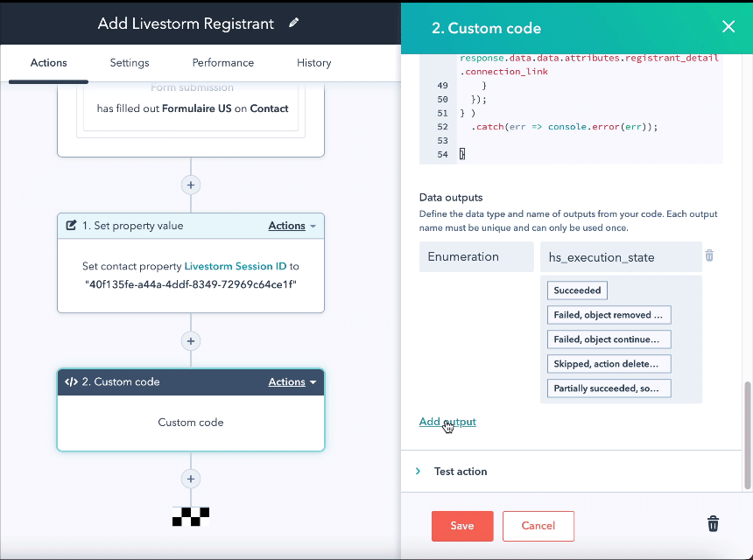Edit workflow name with pencil icon

point(294,23)
